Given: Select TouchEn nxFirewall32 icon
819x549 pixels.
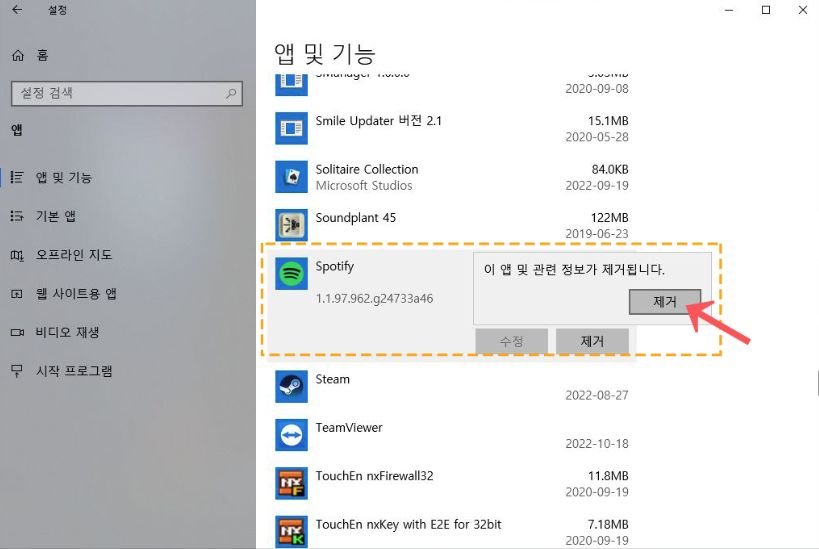Looking at the screenshot, I should [291, 483].
